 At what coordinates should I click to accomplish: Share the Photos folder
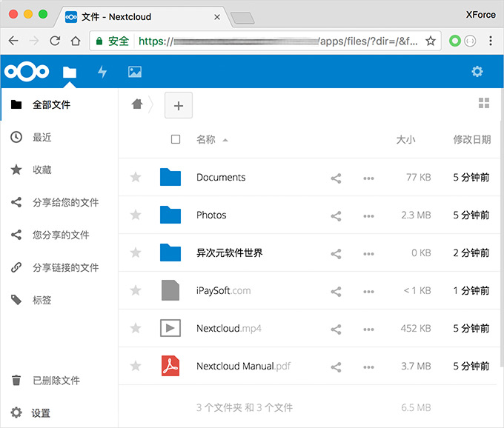click(x=336, y=215)
